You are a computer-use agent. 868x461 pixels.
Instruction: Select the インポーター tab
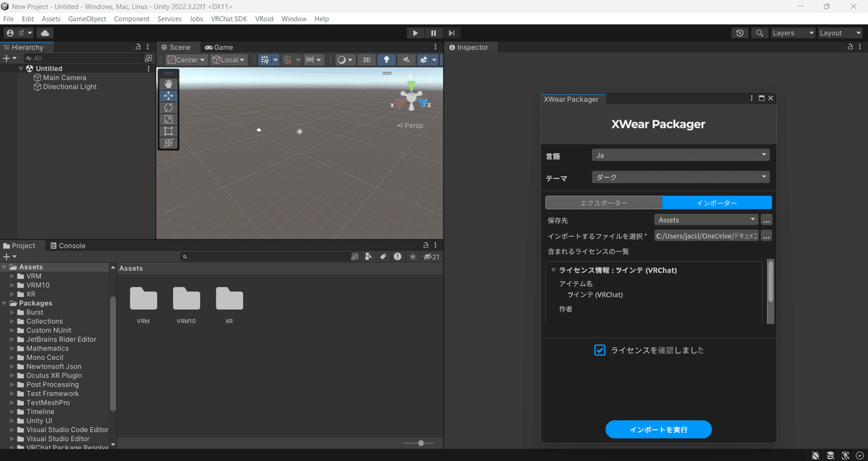(x=717, y=203)
